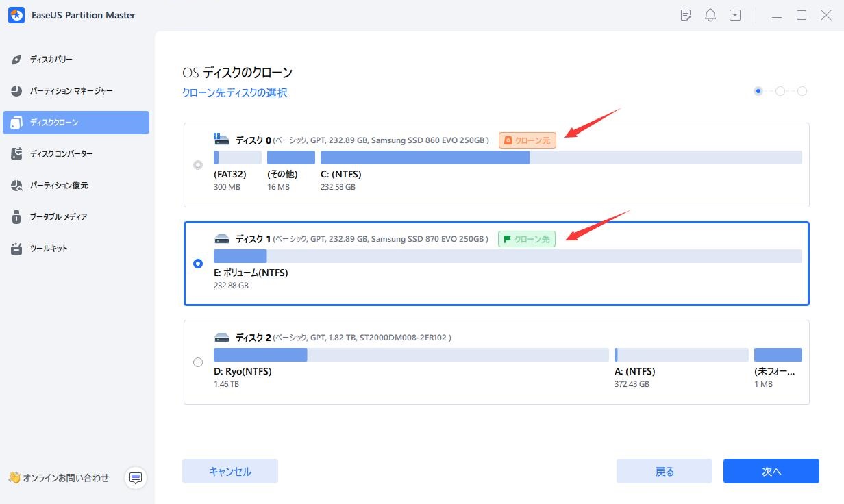The image size is (844, 504).
Task: Click the second step indicator dot
Action: tap(780, 91)
